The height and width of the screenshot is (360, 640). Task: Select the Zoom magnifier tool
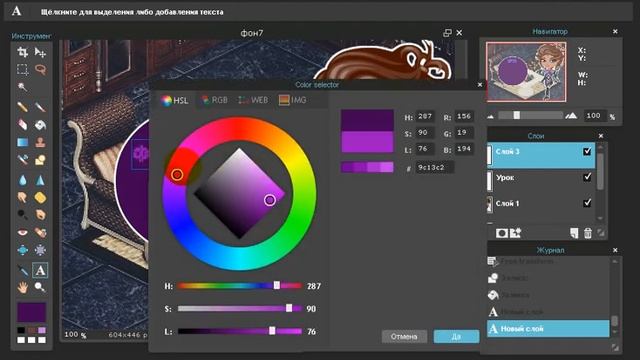pos(40,287)
